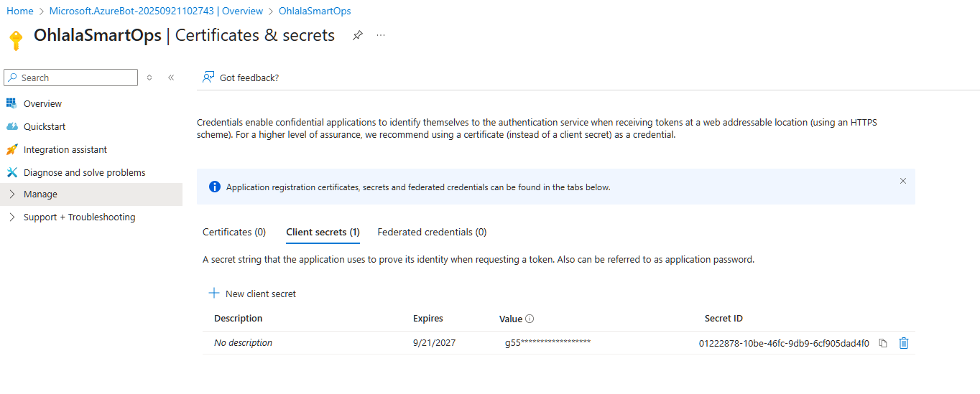Image resolution: width=980 pixels, height=394 pixels.
Task: Click the up-down sort arrows near search
Action: [149, 78]
